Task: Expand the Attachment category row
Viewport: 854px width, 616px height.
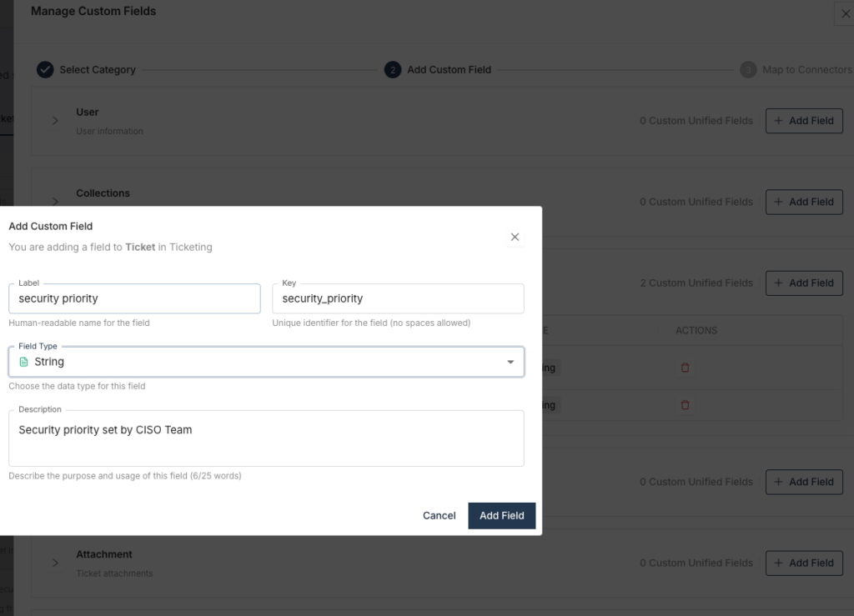Action: 55,563
